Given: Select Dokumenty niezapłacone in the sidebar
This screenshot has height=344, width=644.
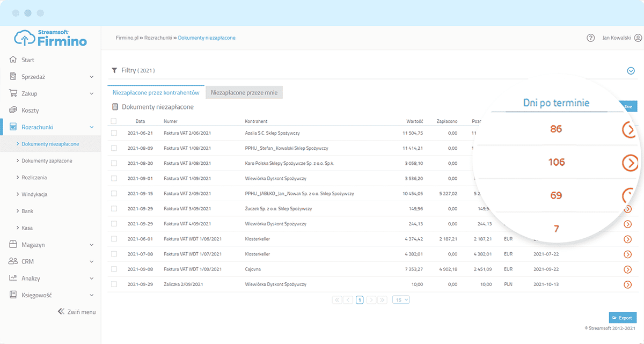Looking at the screenshot, I should click(50, 144).
